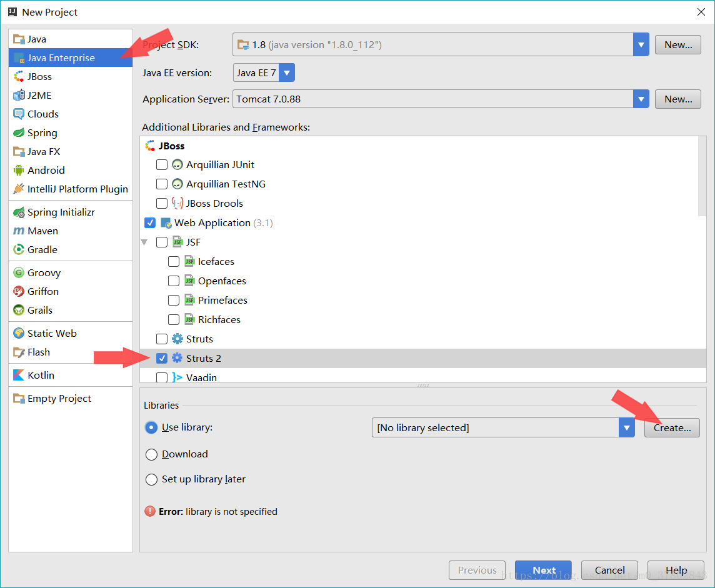Click the Spring Initializr icon
The width and height of the screenshot is (715, 588).
coord(19,212)
